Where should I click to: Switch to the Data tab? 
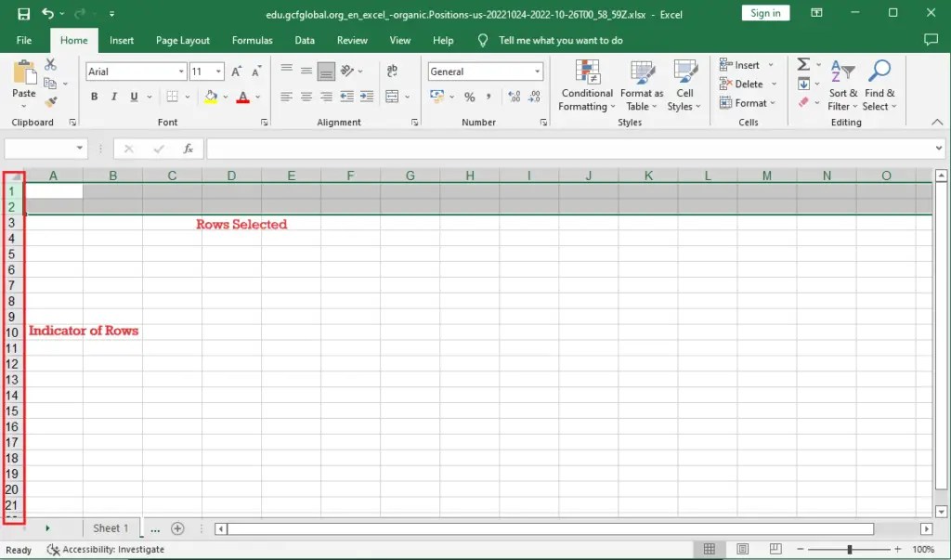click(x=305, y=40)
